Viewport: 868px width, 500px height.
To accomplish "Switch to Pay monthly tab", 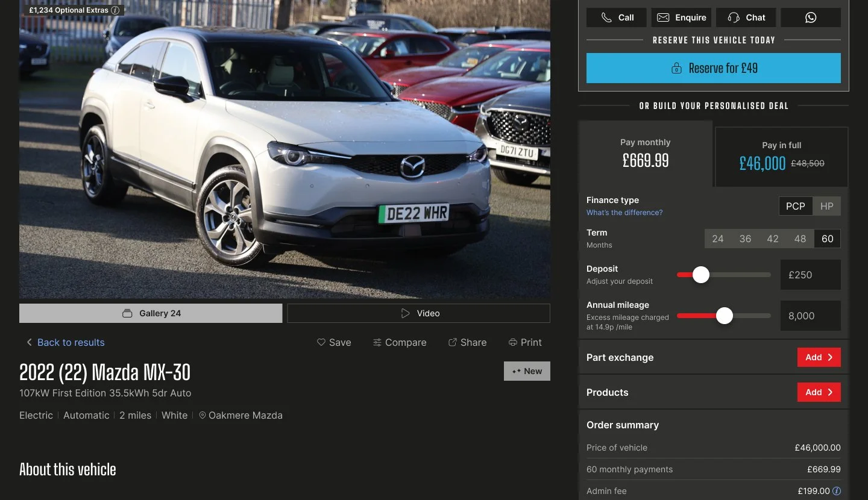I will point(646,154).
